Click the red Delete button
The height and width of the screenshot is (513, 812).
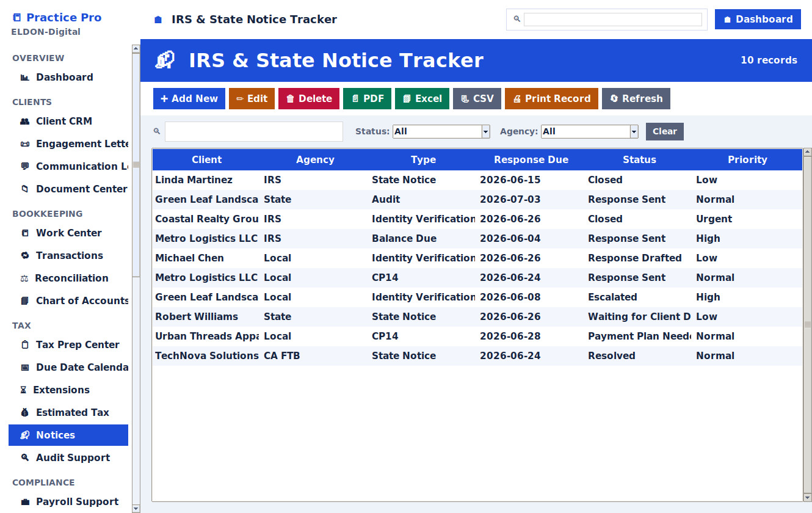tap(309, 99)
